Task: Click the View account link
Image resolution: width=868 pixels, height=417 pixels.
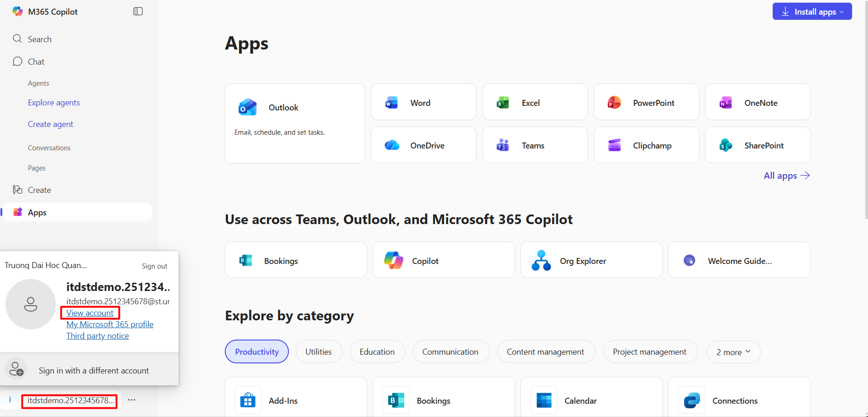Action: coord(90,313)
